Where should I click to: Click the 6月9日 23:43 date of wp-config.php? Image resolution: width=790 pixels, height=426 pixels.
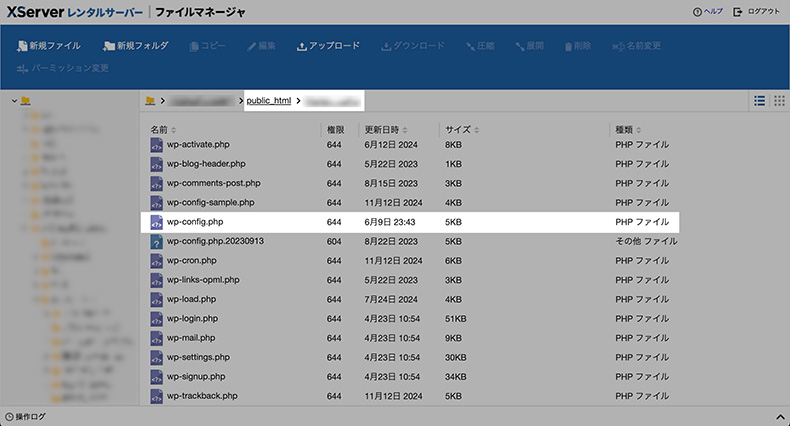[x=390, y=222]
